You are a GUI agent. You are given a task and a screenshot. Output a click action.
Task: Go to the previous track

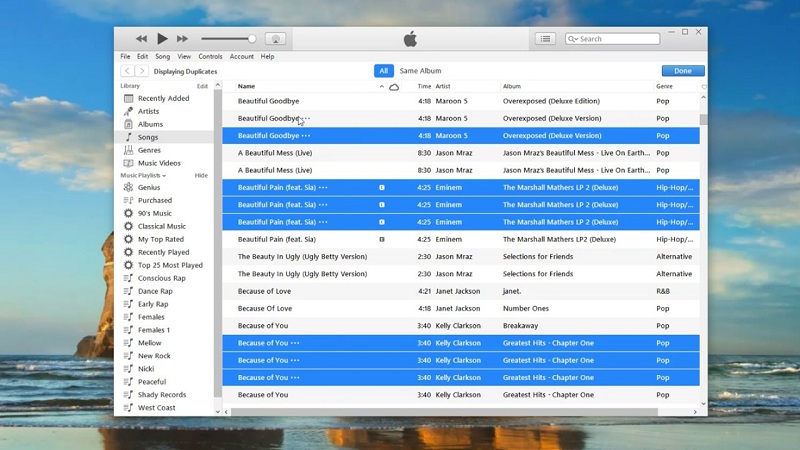pyautogui.click(x=141, y=39)
